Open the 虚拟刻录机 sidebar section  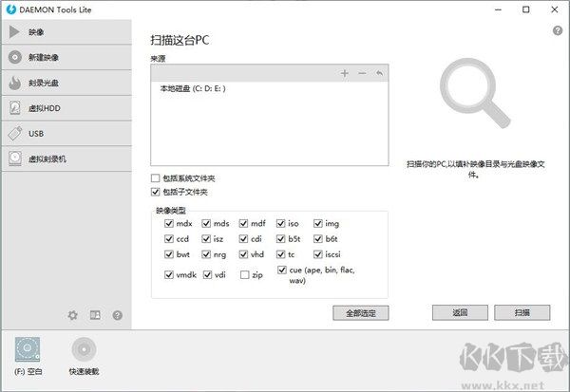click(x=66, y=159)
